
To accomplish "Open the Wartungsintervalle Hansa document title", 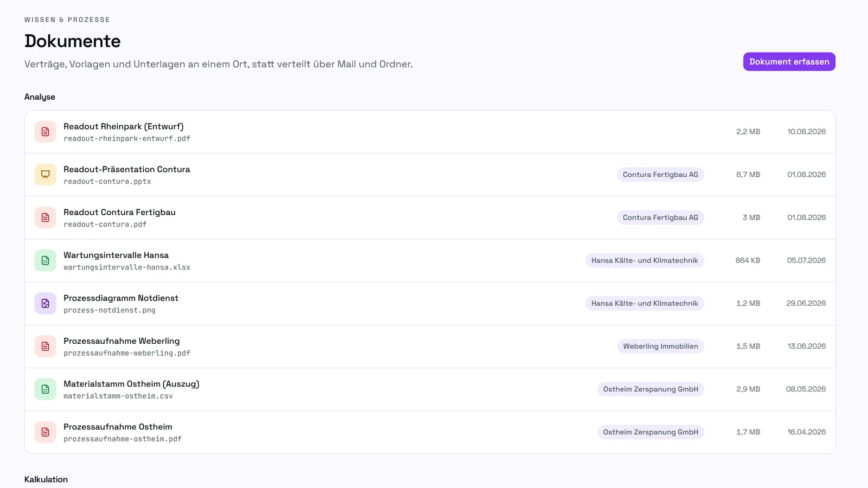I will [x=116, y=255].
